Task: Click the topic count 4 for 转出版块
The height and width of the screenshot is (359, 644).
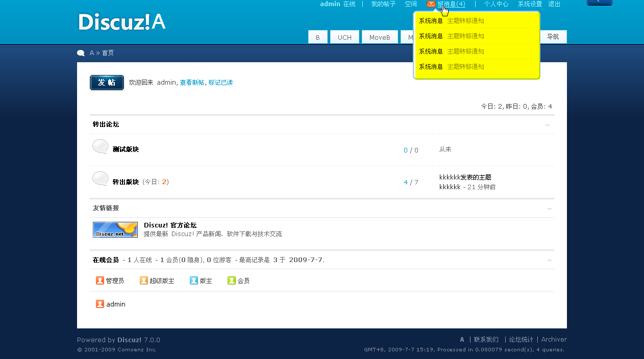Action: [406, 183]
